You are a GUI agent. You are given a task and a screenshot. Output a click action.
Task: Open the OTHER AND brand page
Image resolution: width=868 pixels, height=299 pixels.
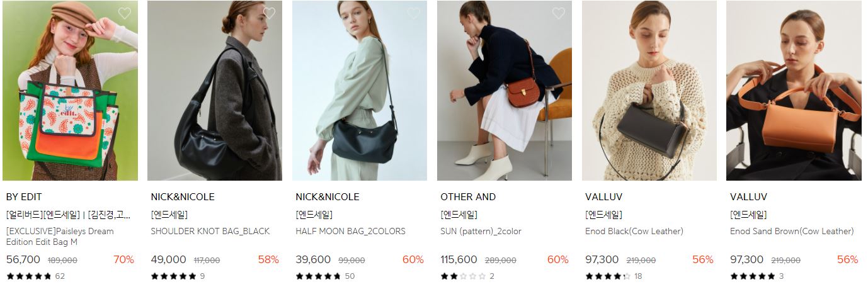468,197
